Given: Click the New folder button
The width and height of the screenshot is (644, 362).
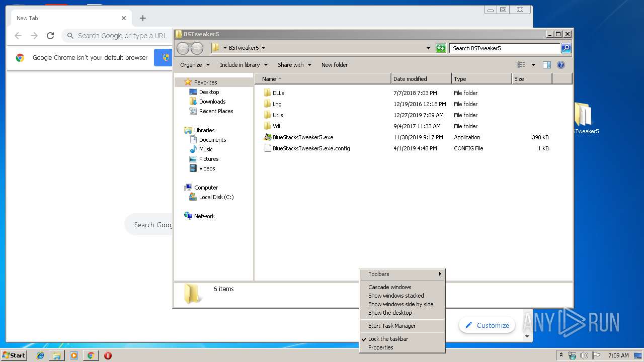Looking at the screenshot, I should (x=335, y=65).
